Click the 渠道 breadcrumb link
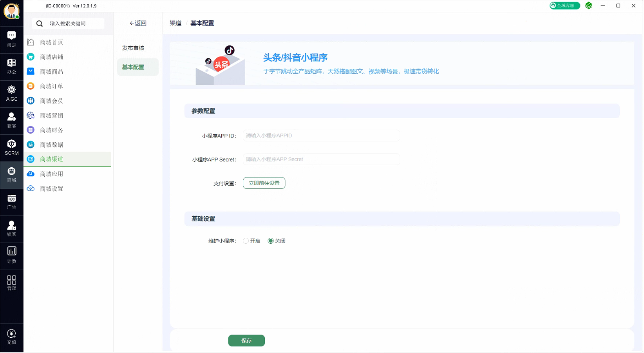The height and width of the screenshot is (353, 644). pyautogui.click(x=175, y=23)
